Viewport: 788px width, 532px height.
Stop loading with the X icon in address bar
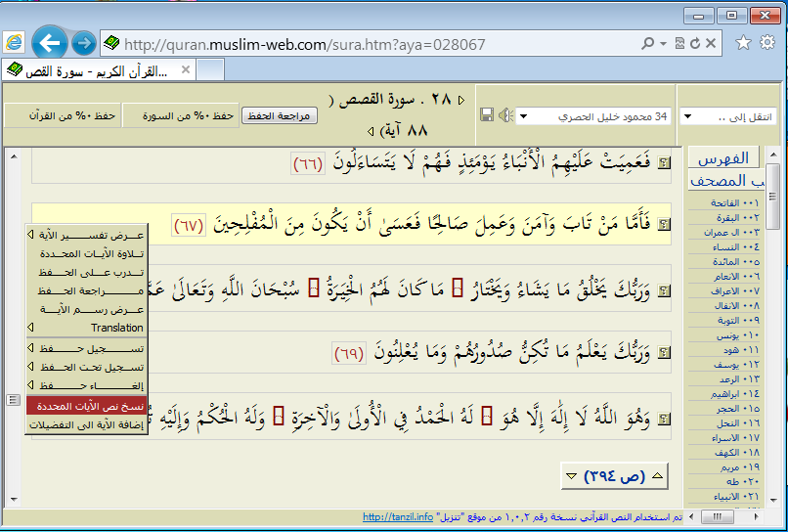click(711, 44)
